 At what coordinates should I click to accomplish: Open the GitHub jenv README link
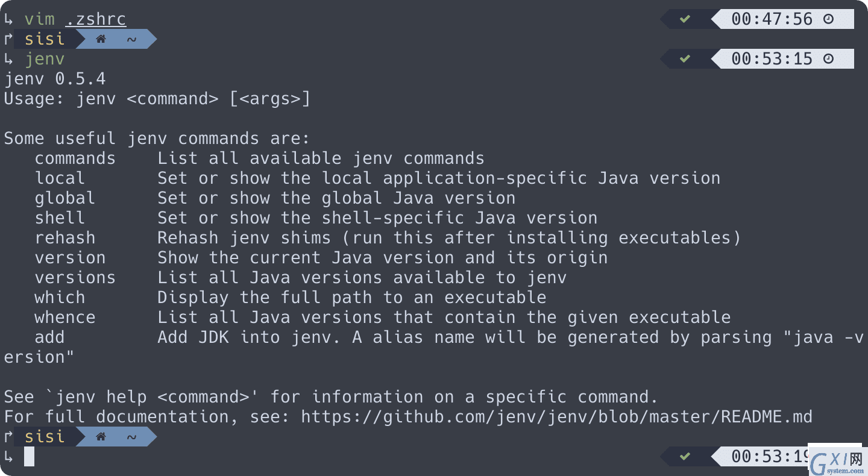point(556,416)
